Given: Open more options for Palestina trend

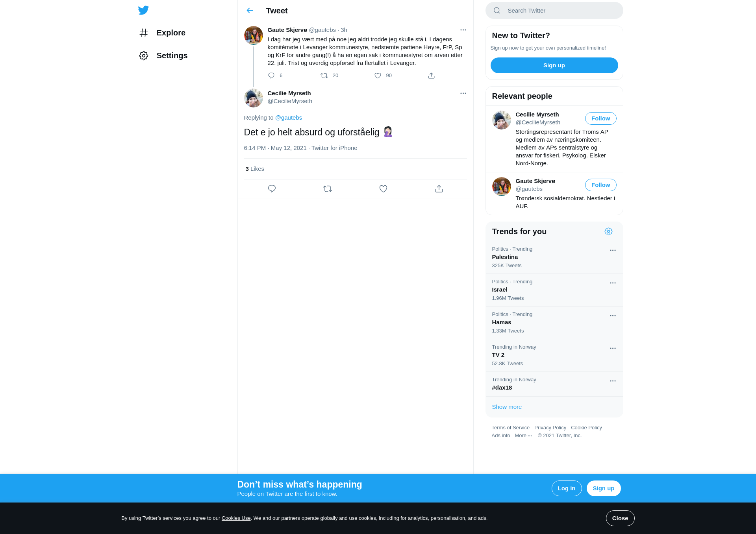Looking at the screenshot, I should coord(613,250).
